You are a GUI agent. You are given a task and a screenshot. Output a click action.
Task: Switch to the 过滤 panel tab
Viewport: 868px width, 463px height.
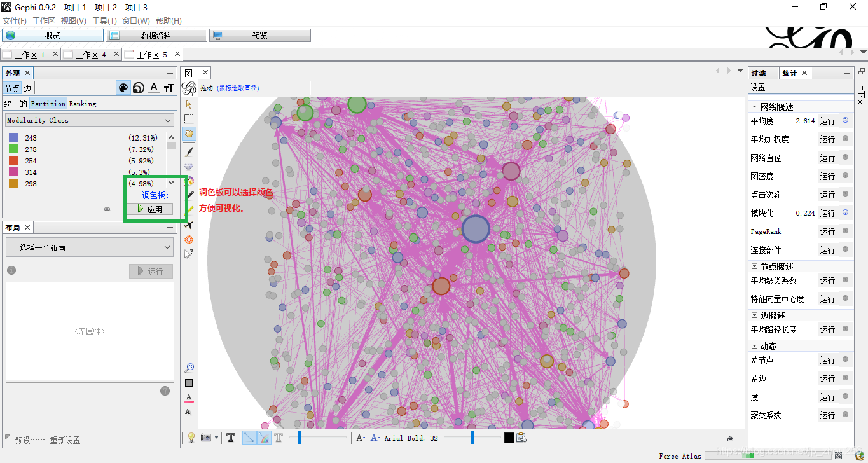[x=758, y=73]
